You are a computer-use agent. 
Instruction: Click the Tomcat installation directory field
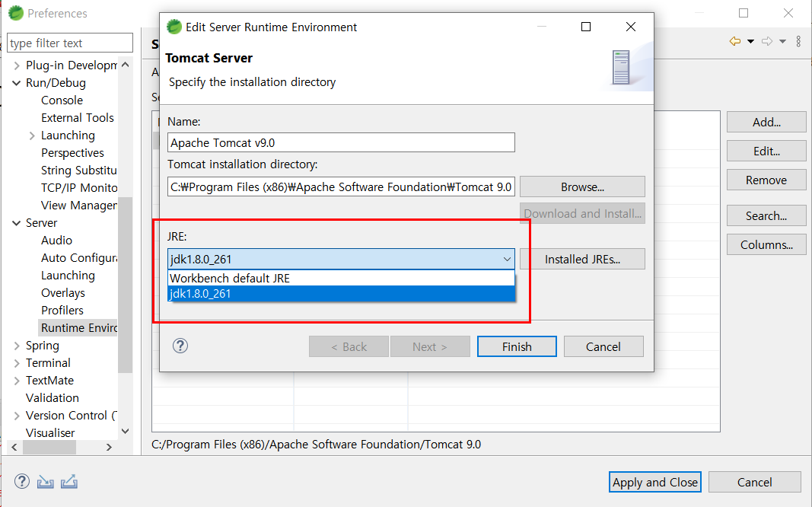tap(341, 187)
